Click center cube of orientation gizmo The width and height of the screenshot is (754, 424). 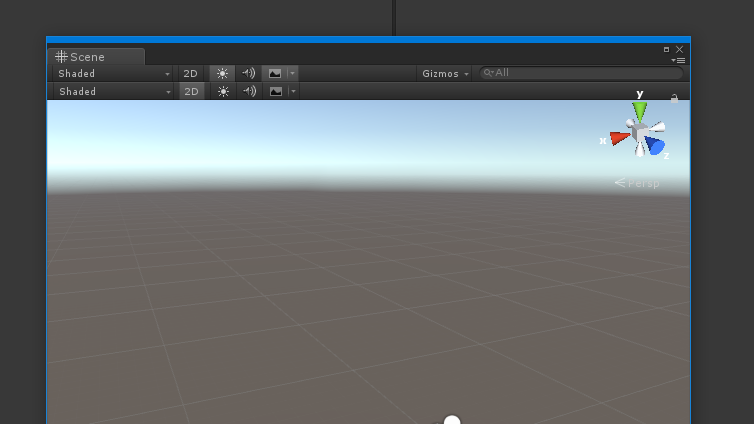pyautogui.click(x=640, y=132)
